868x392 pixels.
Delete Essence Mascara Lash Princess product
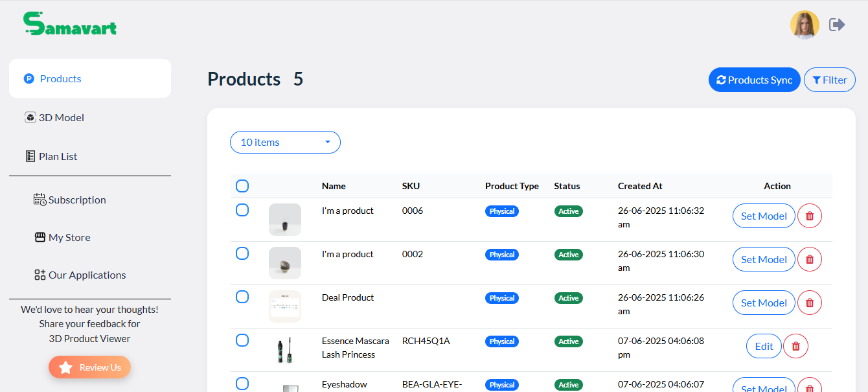pyautogui.click(x=796, y=346)
